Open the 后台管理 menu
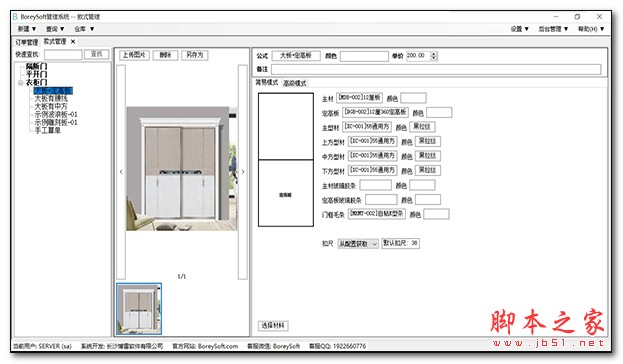 (553, 29)
